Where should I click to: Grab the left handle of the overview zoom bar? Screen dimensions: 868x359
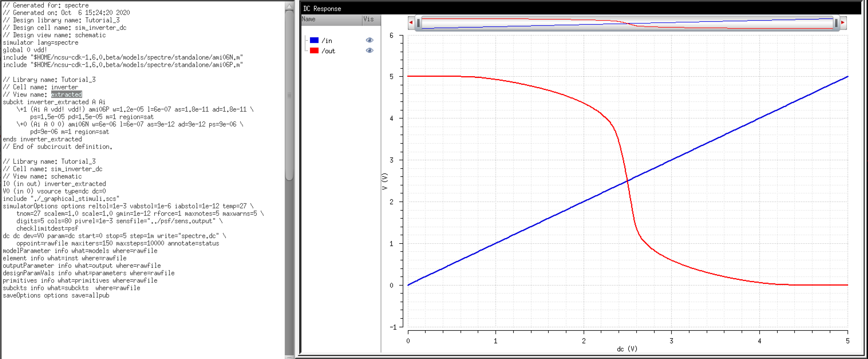point(418,23)
